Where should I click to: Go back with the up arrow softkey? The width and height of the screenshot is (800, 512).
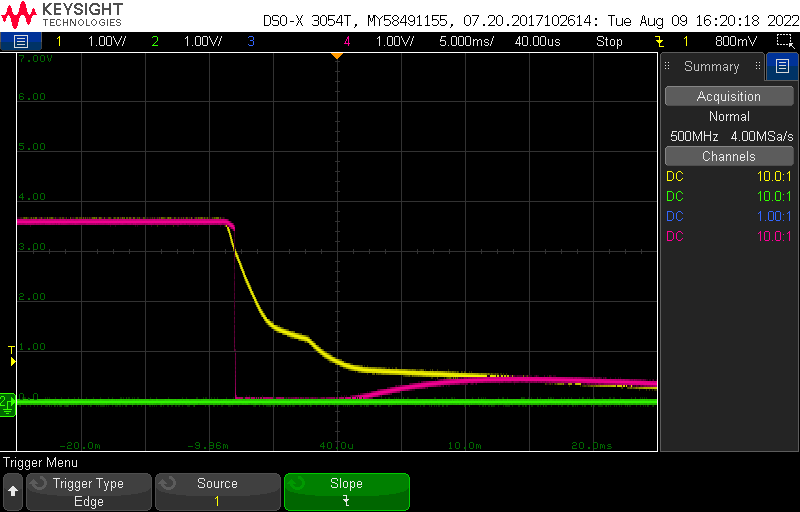click(x=13, y=492)
